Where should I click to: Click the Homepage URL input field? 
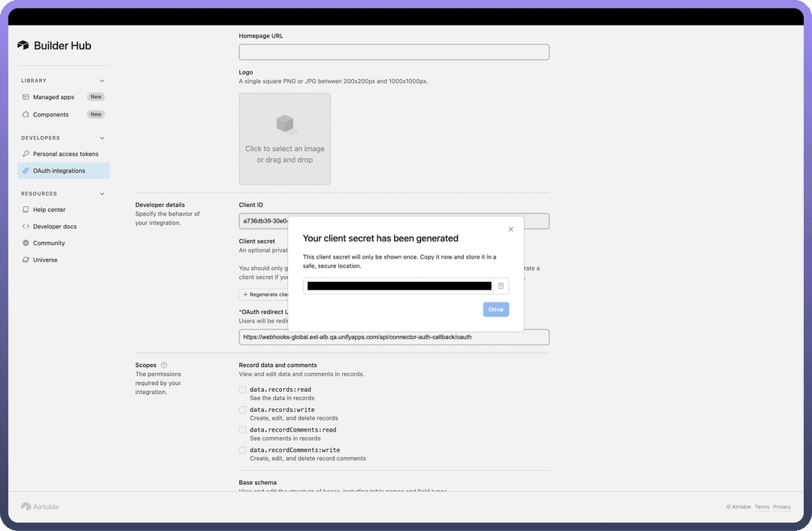click(394, 52)
